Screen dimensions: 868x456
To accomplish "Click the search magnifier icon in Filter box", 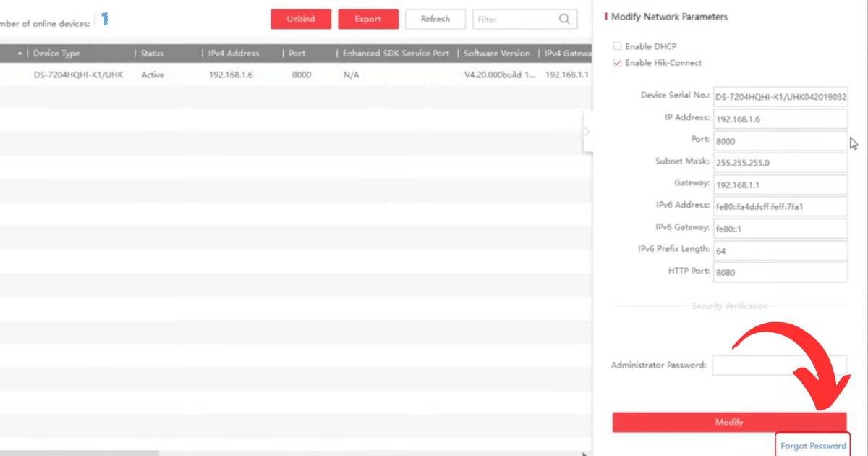I will point(564,20).
